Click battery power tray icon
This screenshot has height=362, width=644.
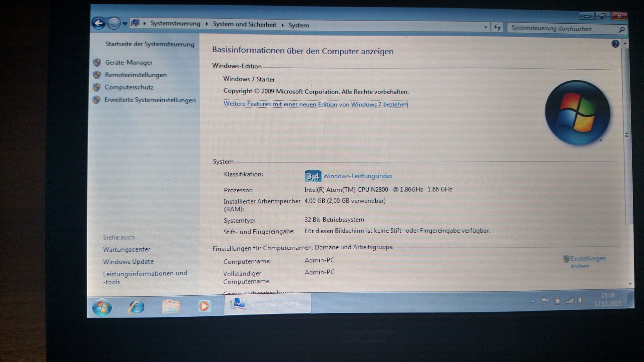tap(557, 301)
